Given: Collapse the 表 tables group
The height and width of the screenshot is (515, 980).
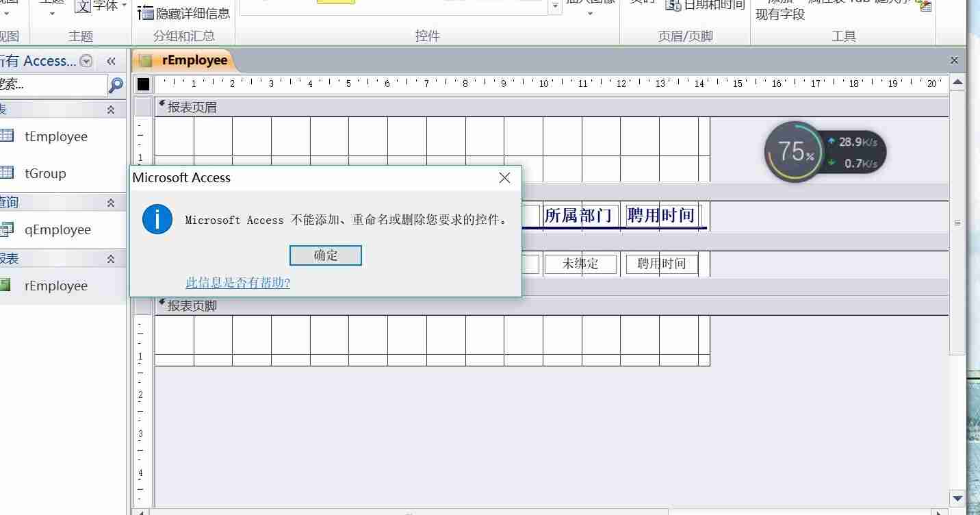Looking at the screenshot, I should [x=111, y=110].
